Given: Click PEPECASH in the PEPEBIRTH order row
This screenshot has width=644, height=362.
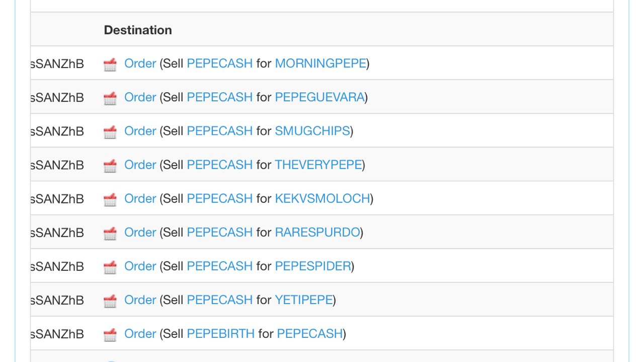Looking at the screenshot, I should point(309,333).
